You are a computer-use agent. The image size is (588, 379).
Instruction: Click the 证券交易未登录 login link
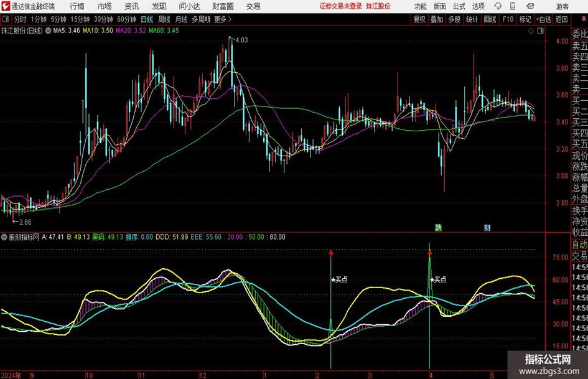341,6
